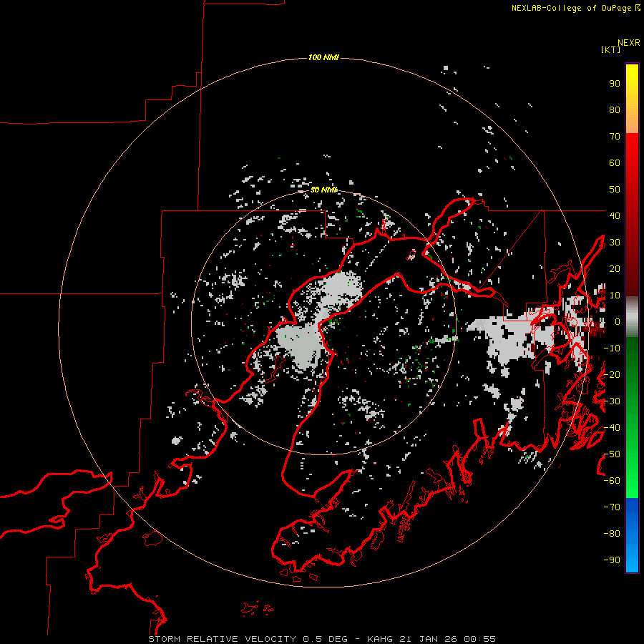Click the -80 value on velocity scale
The image size is (644, 644).
[x=612, y=534]
